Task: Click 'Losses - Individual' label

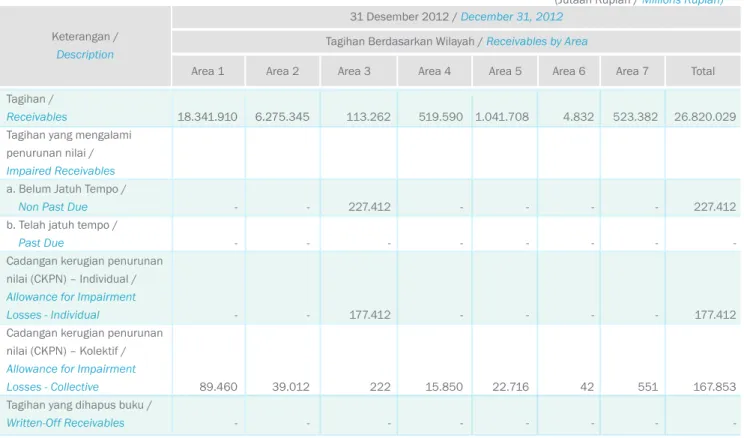Action: point(53,315)
